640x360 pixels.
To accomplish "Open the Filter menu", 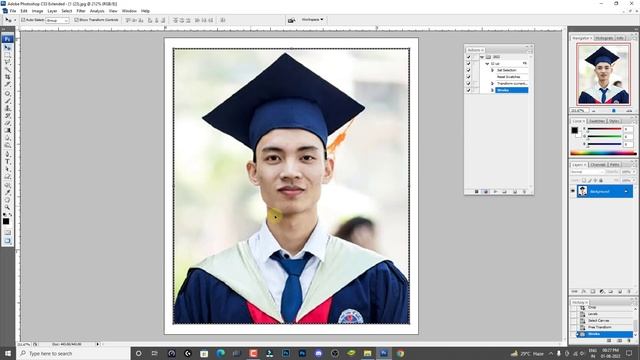I will (x=81, y=11).
